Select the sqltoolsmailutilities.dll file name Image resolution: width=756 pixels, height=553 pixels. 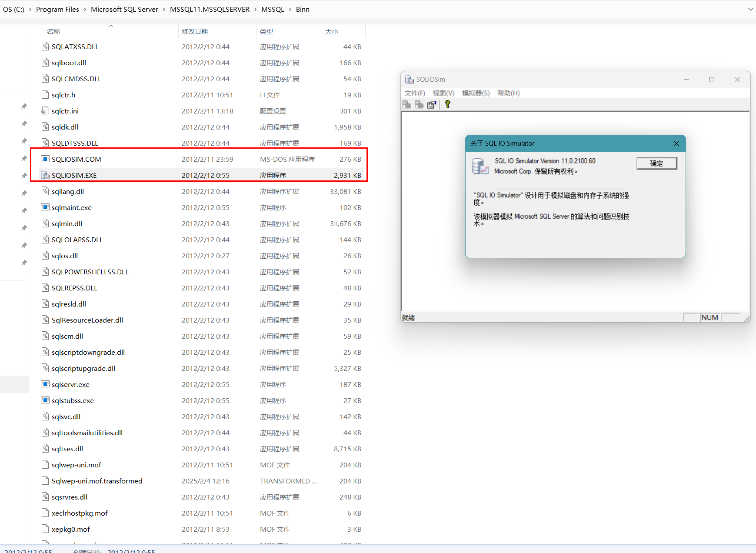tap(87, 433)
